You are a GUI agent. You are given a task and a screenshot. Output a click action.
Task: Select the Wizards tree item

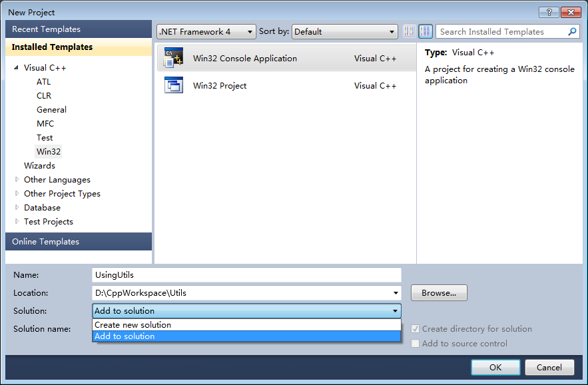coord(39,165)
